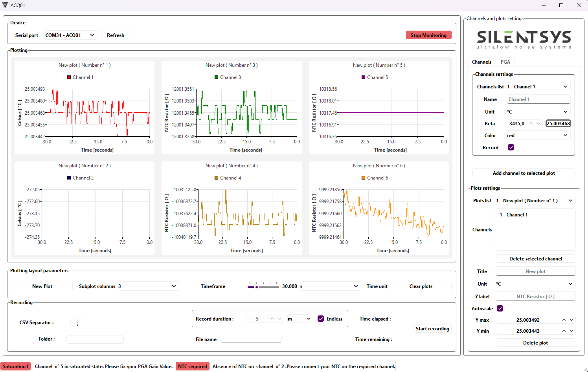588x372 pixels.
Task: Click the File name input field
Action: click(251, 339)
